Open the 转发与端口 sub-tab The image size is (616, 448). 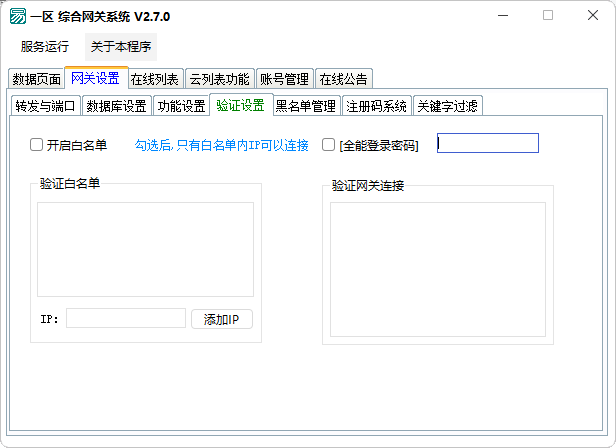pyautogui.click(x=45, y=106)
